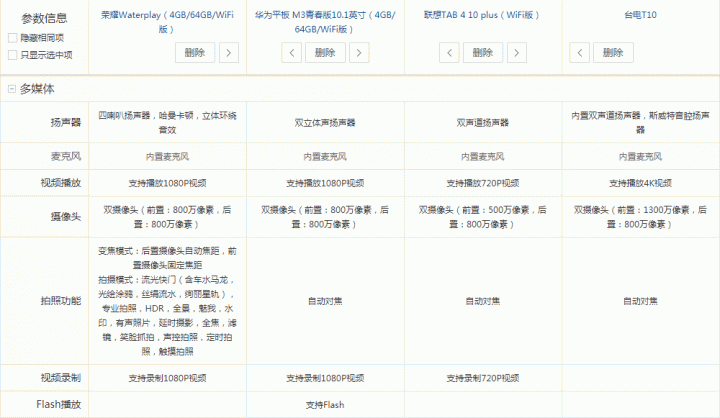Select the 麦克风 row label
720x418 pixels.
click(x=66, y=156)
